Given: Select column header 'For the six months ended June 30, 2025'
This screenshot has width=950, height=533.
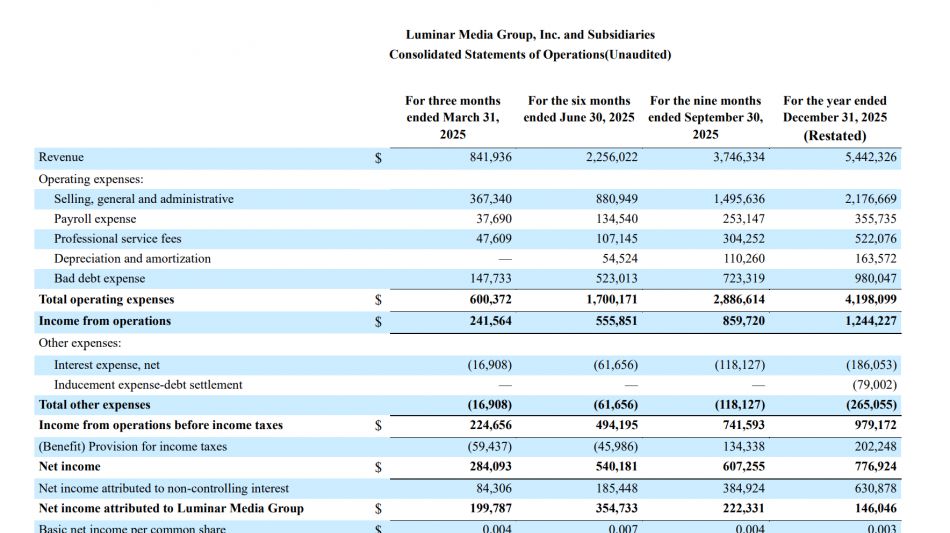Looking at the screenshot, I should coord(579,109).
